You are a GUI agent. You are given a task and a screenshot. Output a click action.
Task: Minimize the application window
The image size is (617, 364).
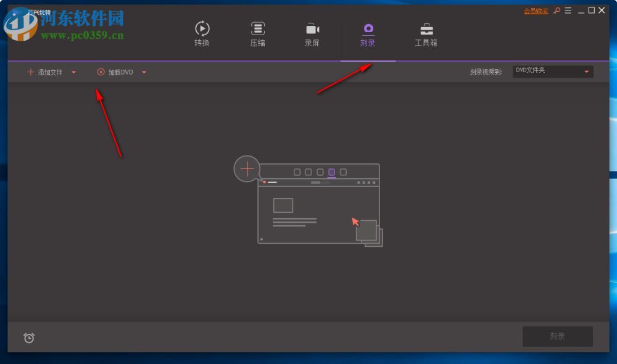(x=581, y=11)
